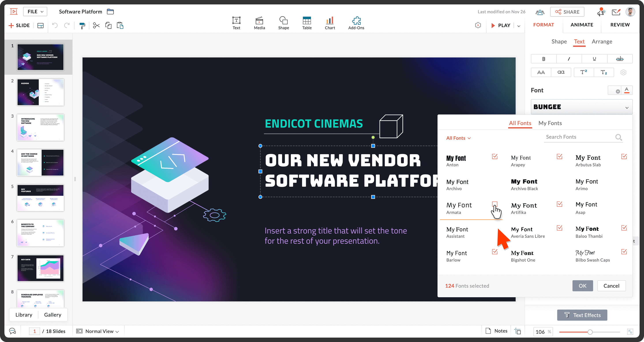This screenshot has width=644, height=342.
Task: Click the scissors cut icon
Action: (x=96, y=26)
